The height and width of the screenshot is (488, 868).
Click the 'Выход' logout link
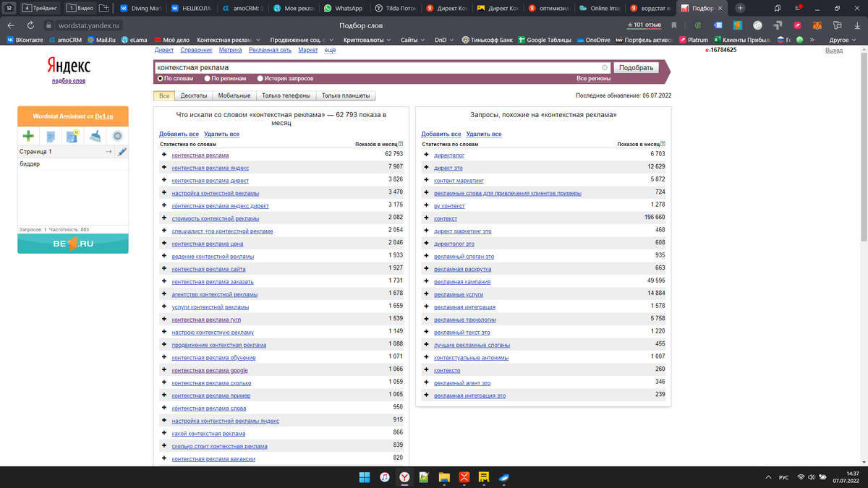[x=834, y=51]
